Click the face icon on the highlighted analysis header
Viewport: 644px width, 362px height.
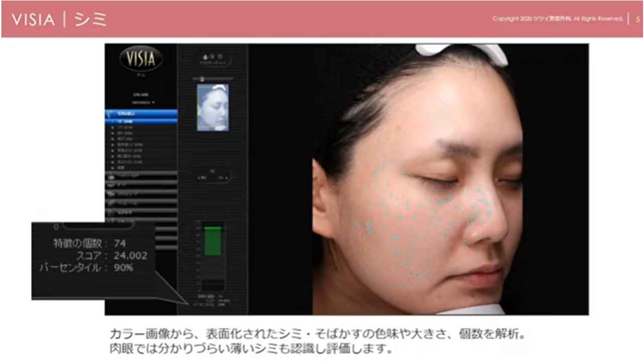pyautogui.click(x=109, y=114)
